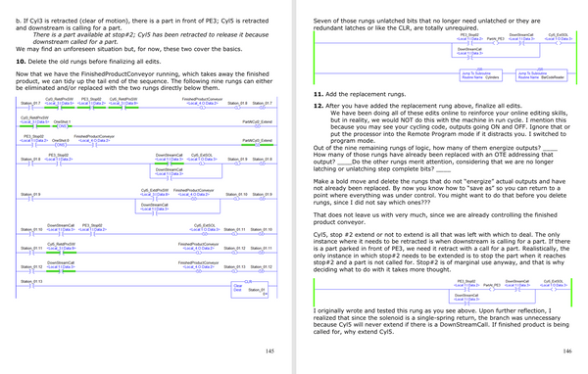Click Cyl5_RetdPrxSW contact on Station_01.11 rung

tap(60, 253)
